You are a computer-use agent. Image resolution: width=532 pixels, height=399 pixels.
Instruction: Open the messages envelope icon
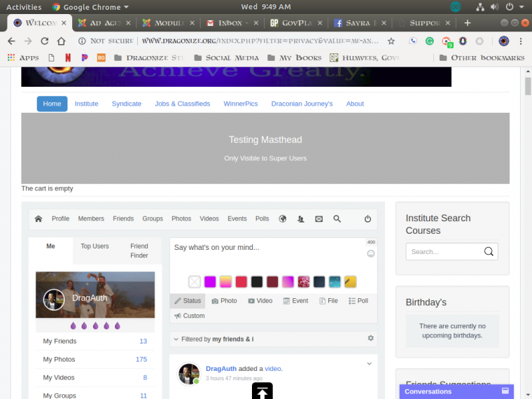click(x=319, y=219)
